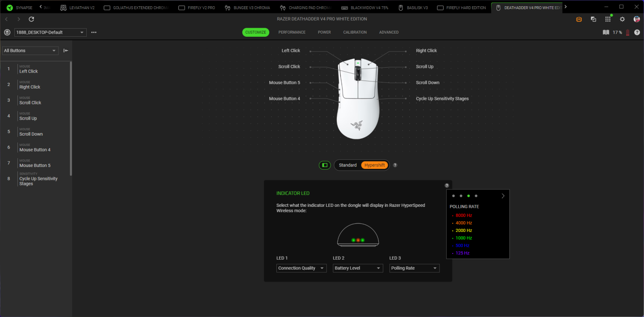Open the user guide book icon
This screenshot has height=317, width=644.
click(606, 32)
